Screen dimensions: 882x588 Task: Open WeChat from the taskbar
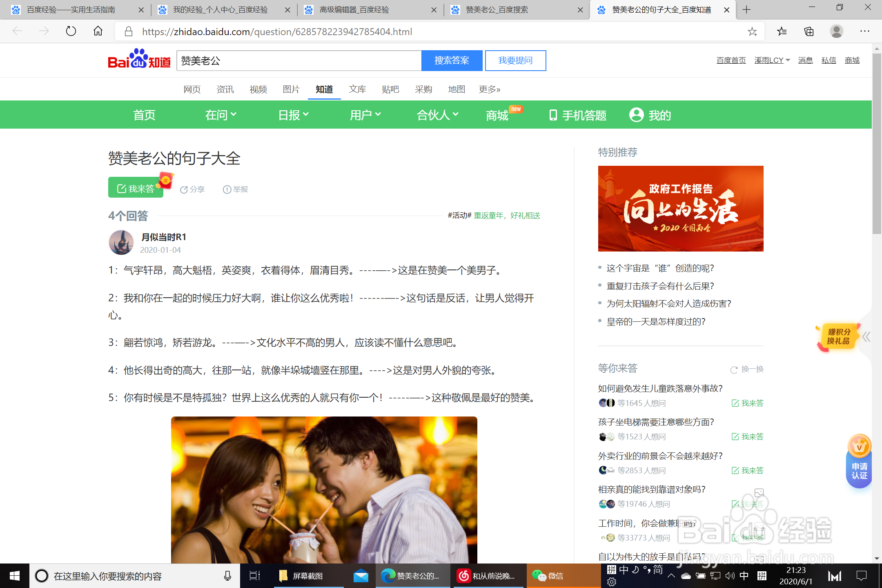(x=548, y=576)
